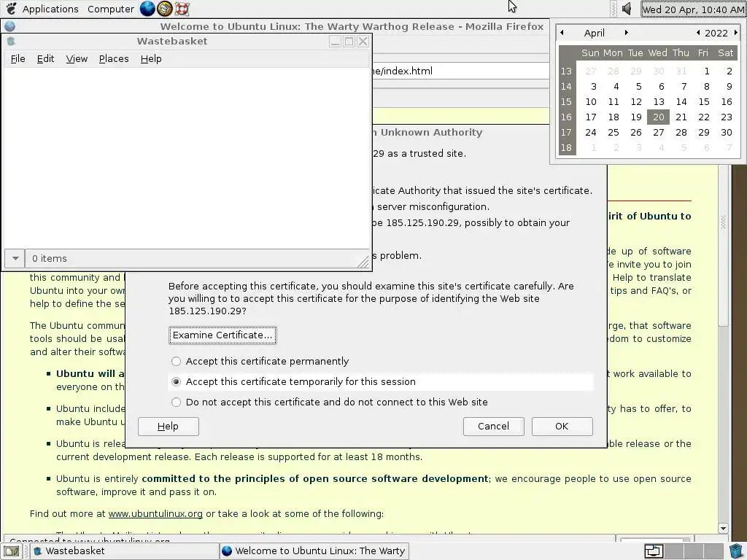Expand the Wastebasket status bar side pane dropdown

coord(15,259)
